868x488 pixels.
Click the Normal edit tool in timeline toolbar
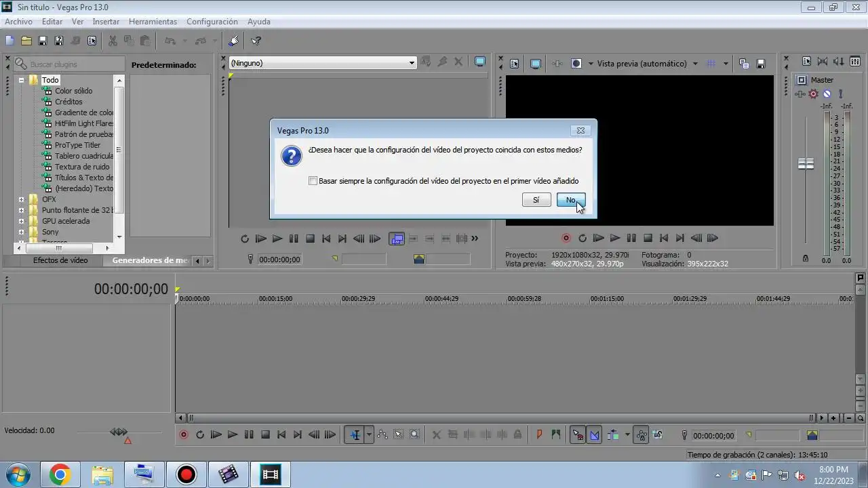coord(355,435)
